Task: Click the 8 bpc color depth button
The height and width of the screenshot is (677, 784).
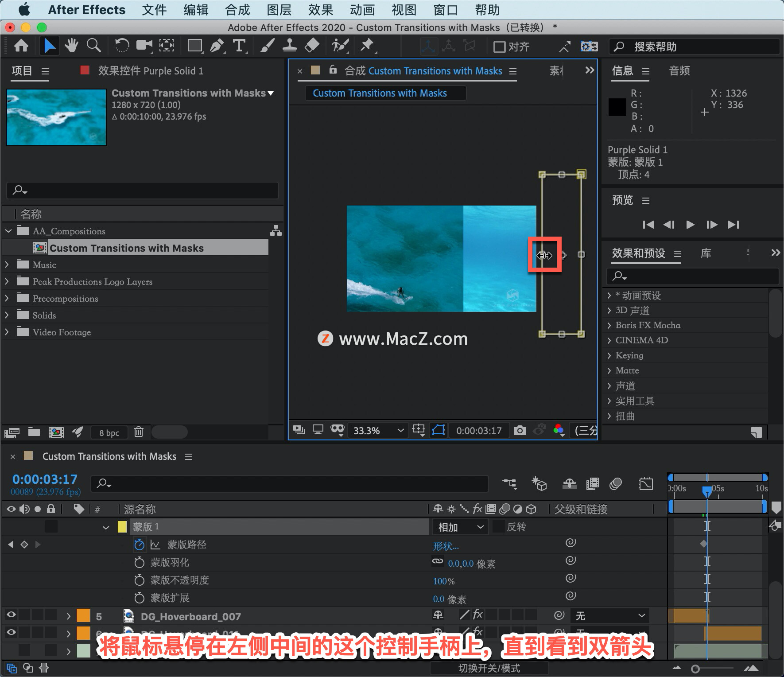Action: [x=109, y=432]
